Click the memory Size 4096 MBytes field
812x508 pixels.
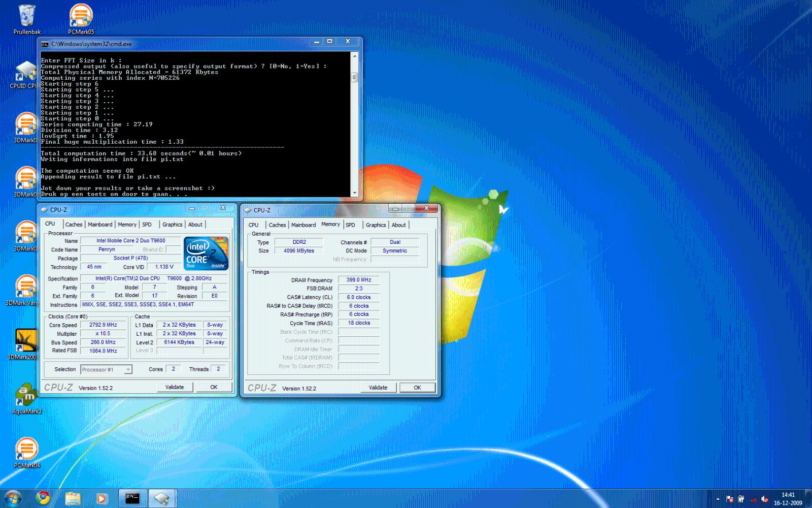tap(299, 251)
